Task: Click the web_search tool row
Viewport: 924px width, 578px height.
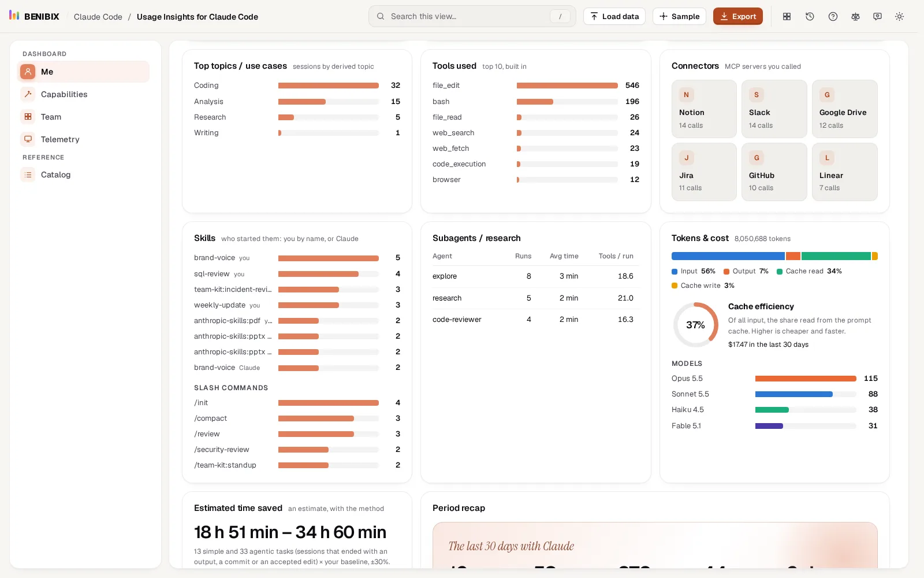Action: point(536,133)
